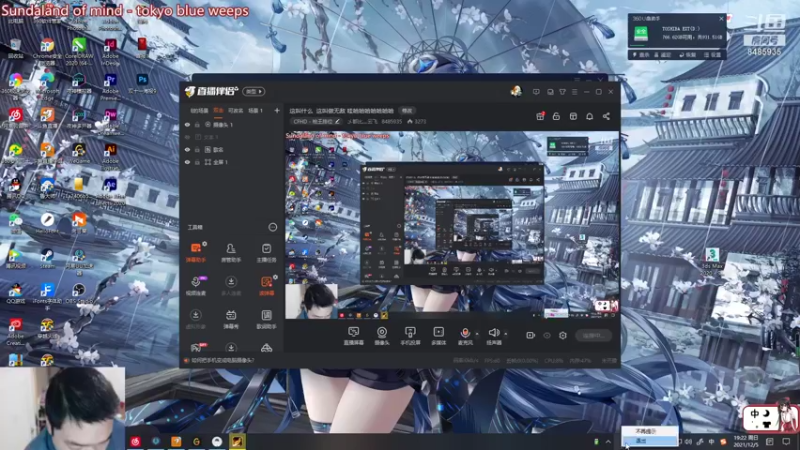Select the orange highlighted tool beside 多人连麦

(266, 286)
